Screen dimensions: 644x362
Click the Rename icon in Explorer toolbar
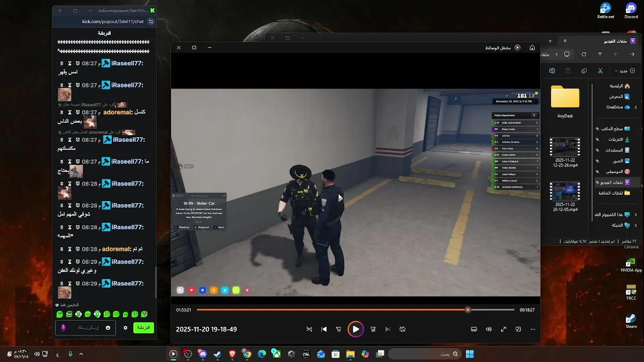(552, 71)
